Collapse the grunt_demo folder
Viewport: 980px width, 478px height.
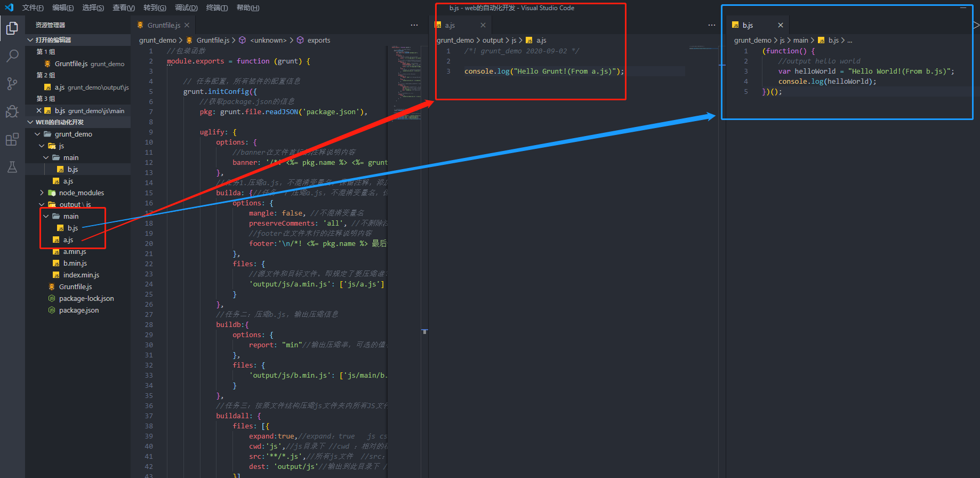pyautogui.click(x=78, y=134)
